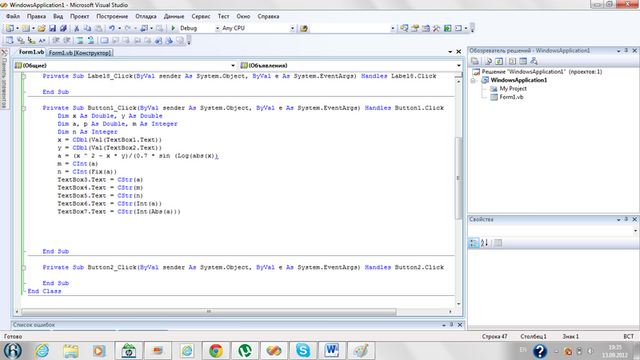Toggle Alphabetical sort in the Properties panel

(484, 243)
